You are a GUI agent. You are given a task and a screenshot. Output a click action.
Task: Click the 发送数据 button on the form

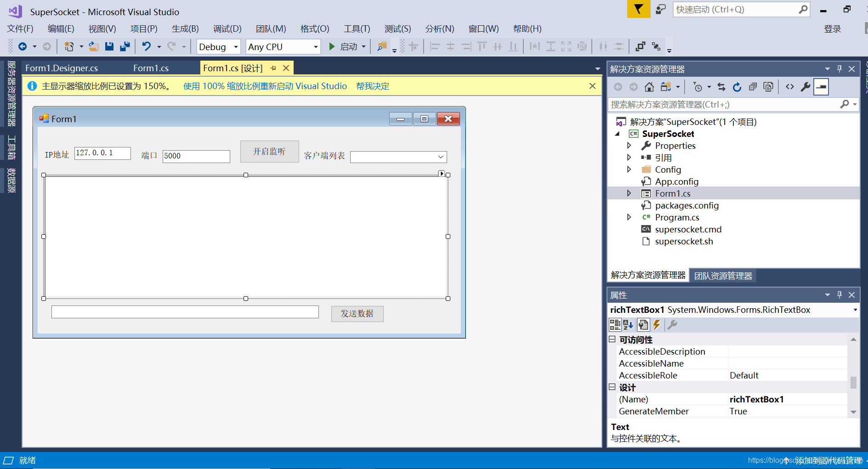click(357, 314)
